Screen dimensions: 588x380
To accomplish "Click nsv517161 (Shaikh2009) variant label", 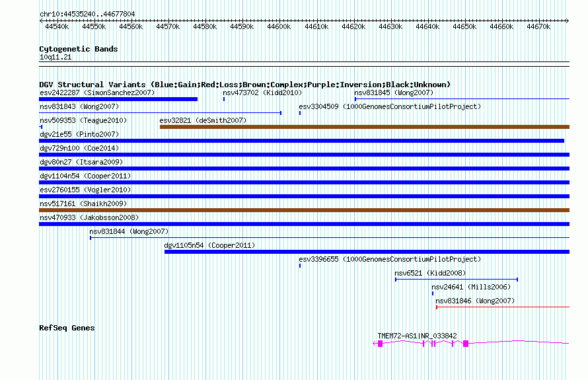I will [83, 204].
